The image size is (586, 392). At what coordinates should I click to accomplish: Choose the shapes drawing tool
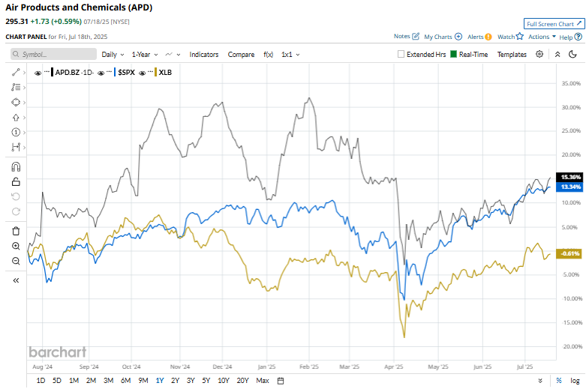pos(16,102)
